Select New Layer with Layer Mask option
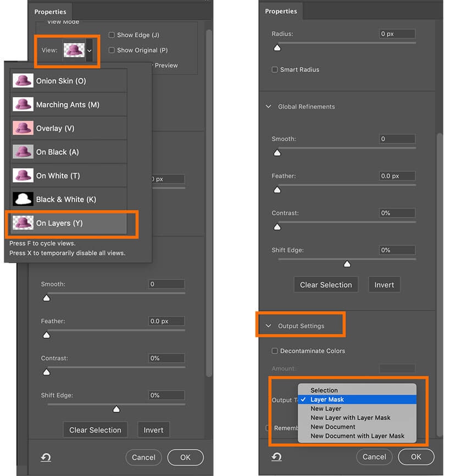The image size is (456, 476). [350, 418]
